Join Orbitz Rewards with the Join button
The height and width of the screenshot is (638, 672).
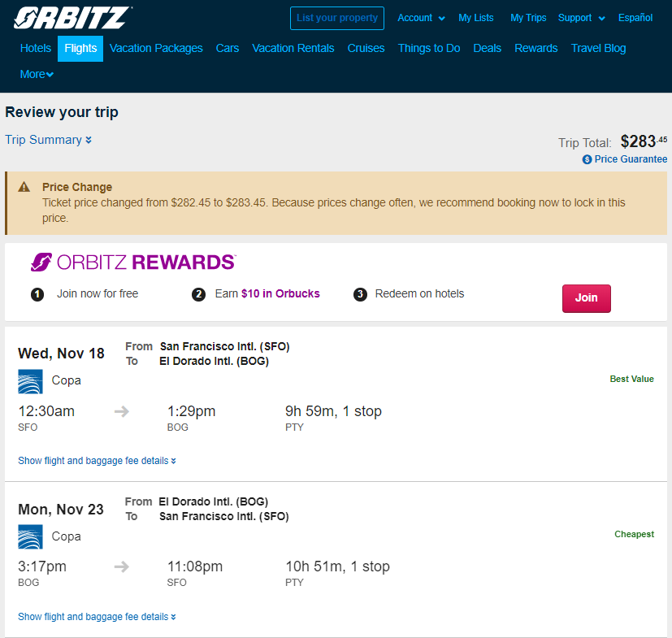click(587, 298)
